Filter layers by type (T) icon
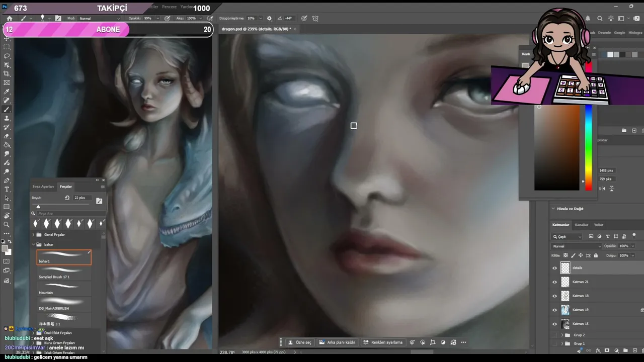Screen dimensions: 644x362 pyautogui.click(x=608, y=236)
